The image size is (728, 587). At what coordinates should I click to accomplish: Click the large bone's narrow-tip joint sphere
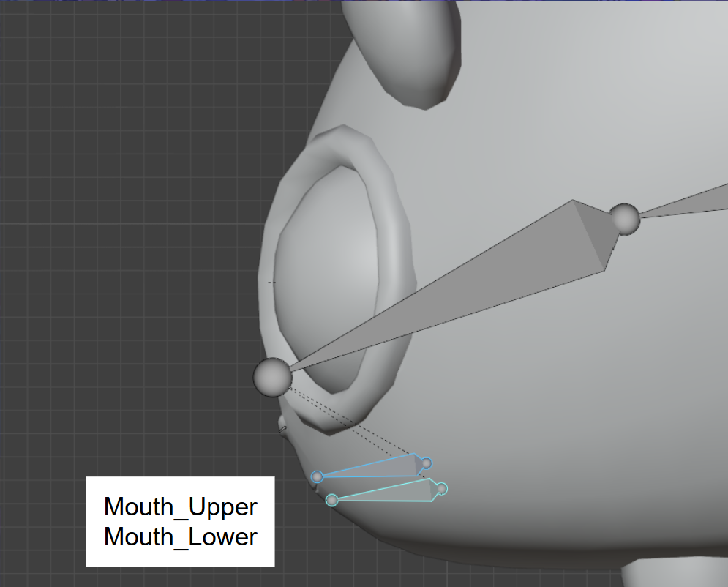coord(272,377)
